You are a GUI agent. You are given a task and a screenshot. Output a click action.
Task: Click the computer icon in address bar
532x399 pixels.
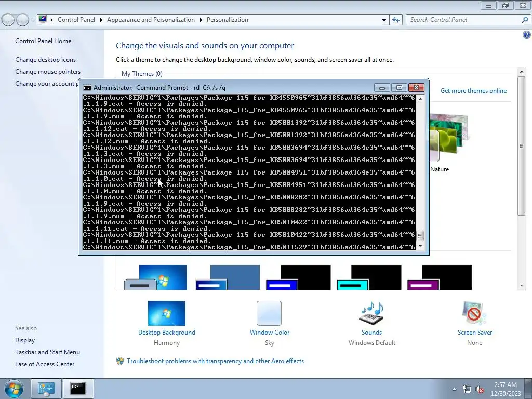[x=43, y=19]
